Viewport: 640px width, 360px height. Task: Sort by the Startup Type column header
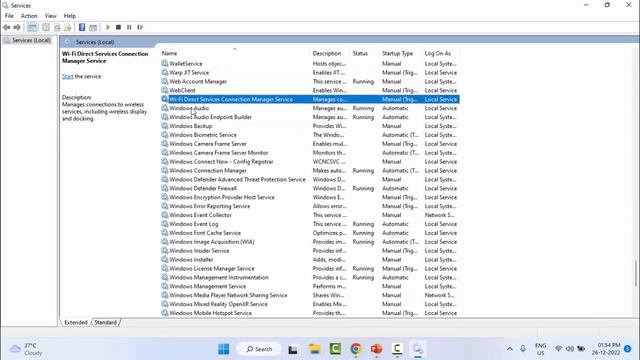point(398,53)
